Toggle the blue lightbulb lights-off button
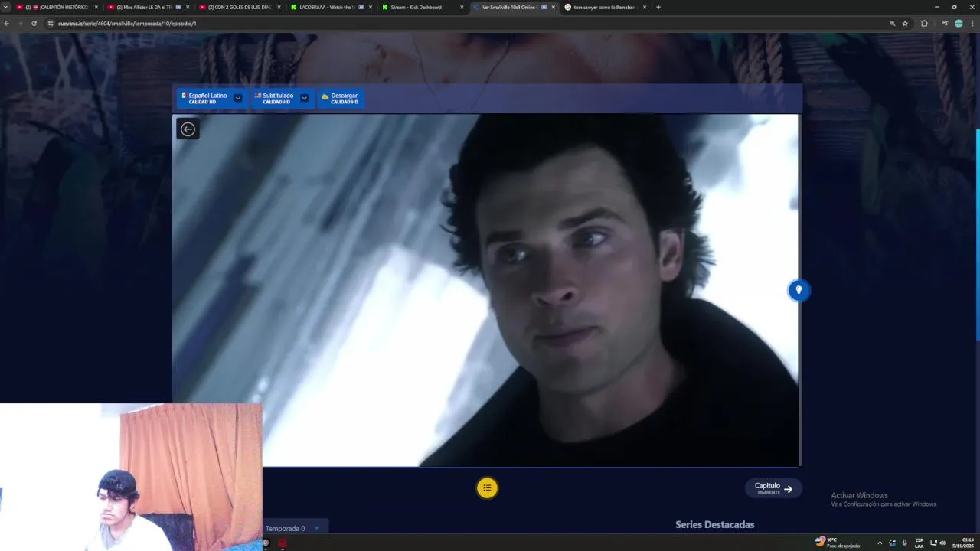Image resolution: width=980 pixels, height=551 pixels. 799,290
